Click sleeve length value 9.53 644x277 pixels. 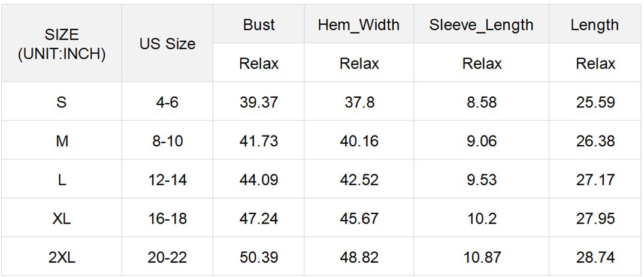click(481, 179)
